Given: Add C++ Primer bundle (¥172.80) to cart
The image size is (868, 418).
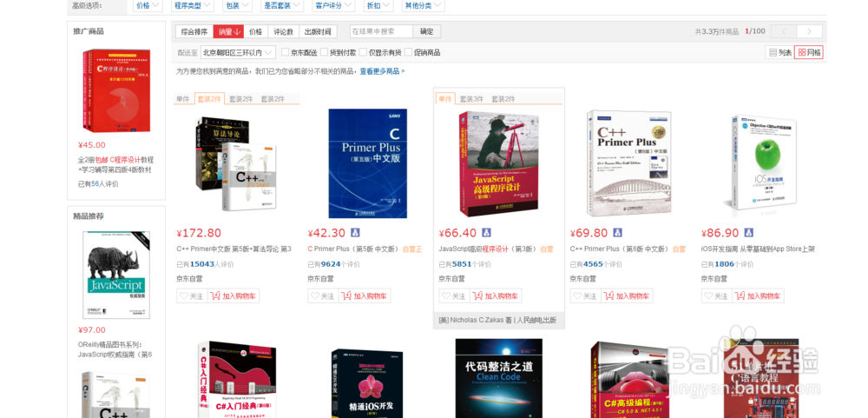Looking at the screenshot, I should coord(233,296).
